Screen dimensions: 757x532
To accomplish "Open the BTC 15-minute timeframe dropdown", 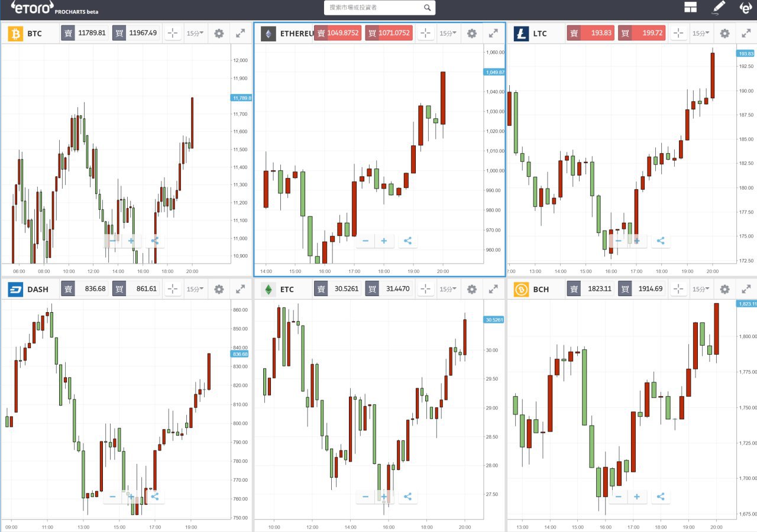I will coord(195,34).
